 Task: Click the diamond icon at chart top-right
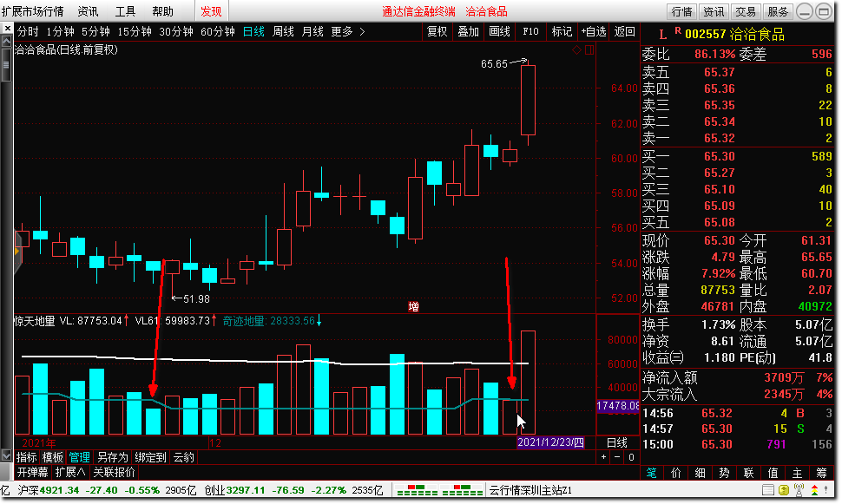point(576,50)
